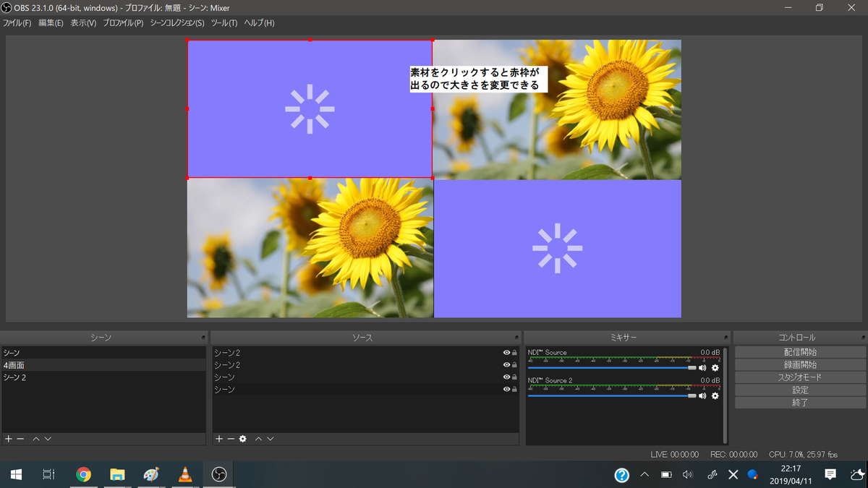Open Windows Task View
Screen dimensions: 868x488
(48, 474)
